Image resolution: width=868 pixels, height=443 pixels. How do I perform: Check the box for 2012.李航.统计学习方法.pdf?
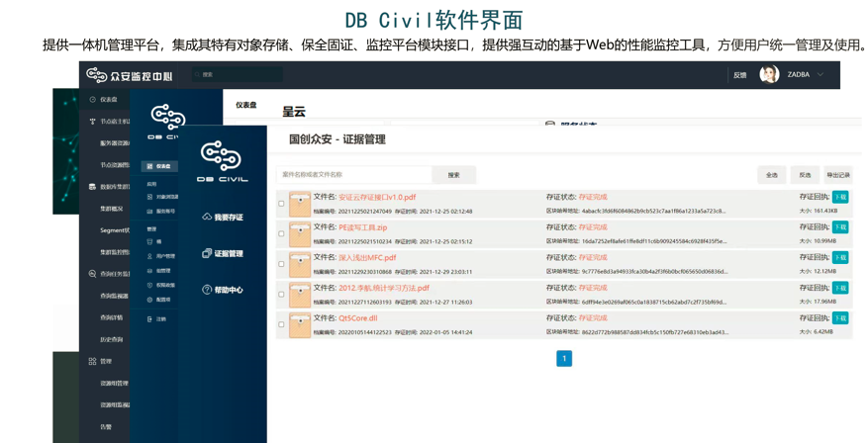point(281,295)
